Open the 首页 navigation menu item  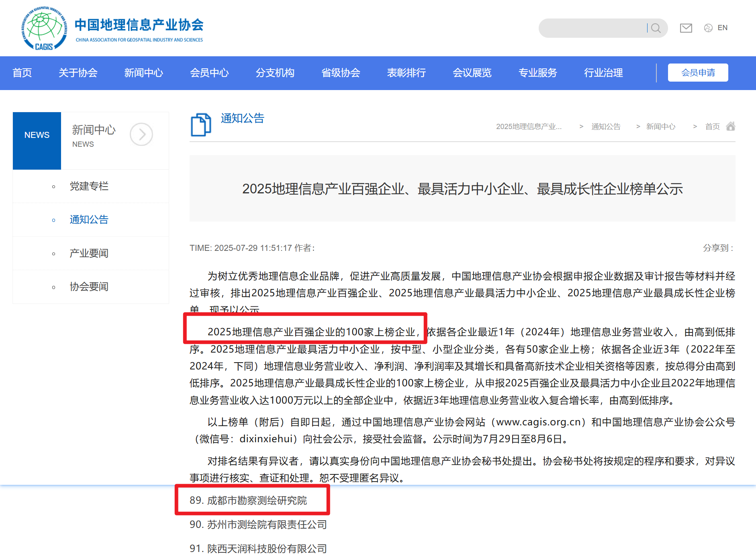(x=22, y=73)
